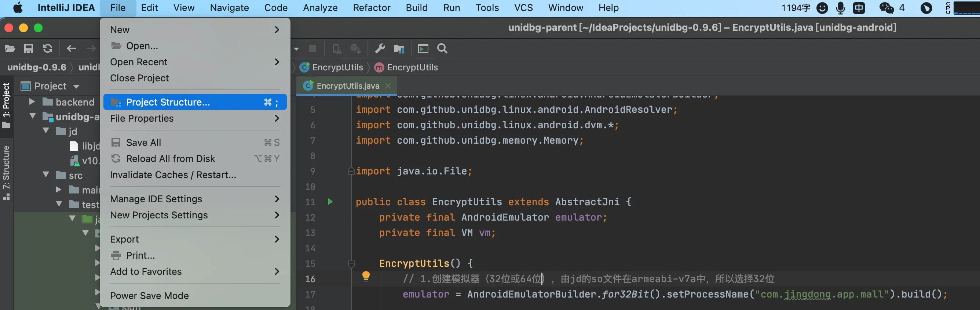The width and height of the screenshot is (980, 310).
Task: Choose Close Project from the File menu
Action: [195, 78]
